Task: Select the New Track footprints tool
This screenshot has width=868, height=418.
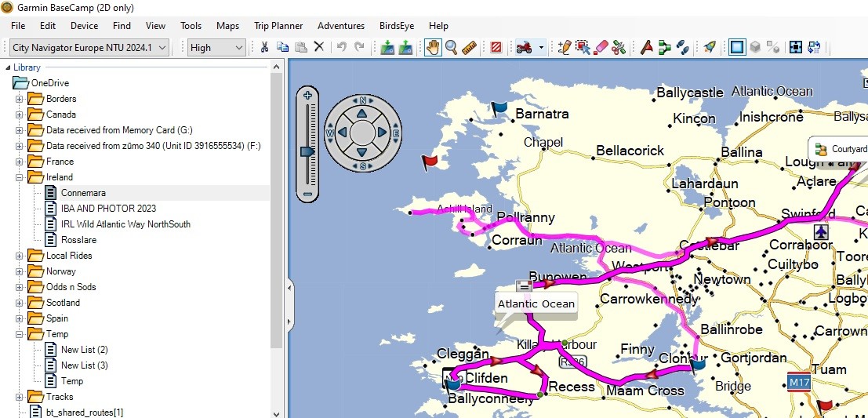Action: point(682,48)
